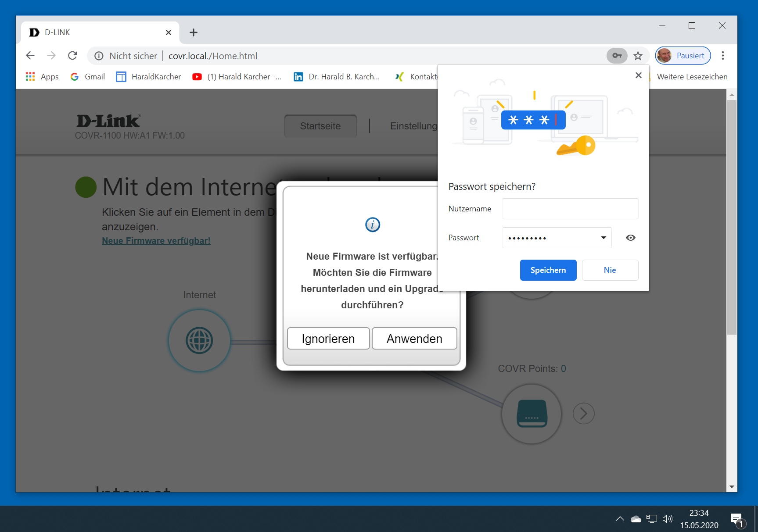Click Nie to never save password
The height and width of the screenshot is (532, 758).
(610, 270)
